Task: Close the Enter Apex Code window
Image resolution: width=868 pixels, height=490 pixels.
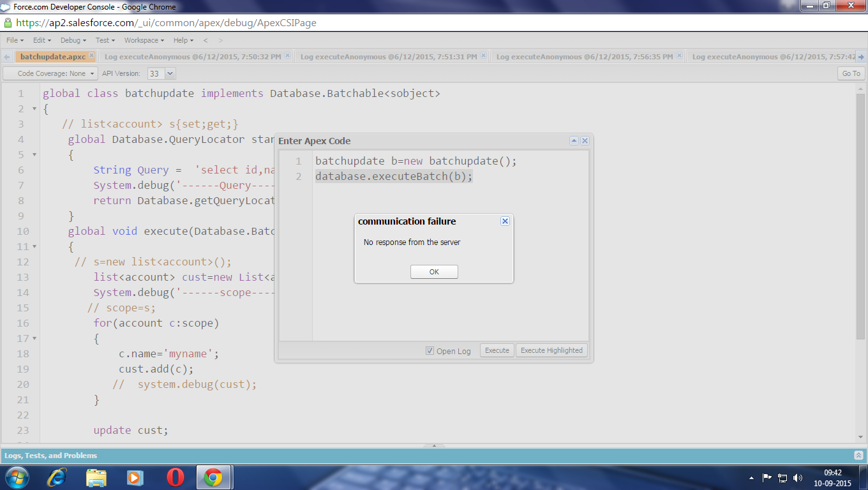Action: (x=585, y=141)
